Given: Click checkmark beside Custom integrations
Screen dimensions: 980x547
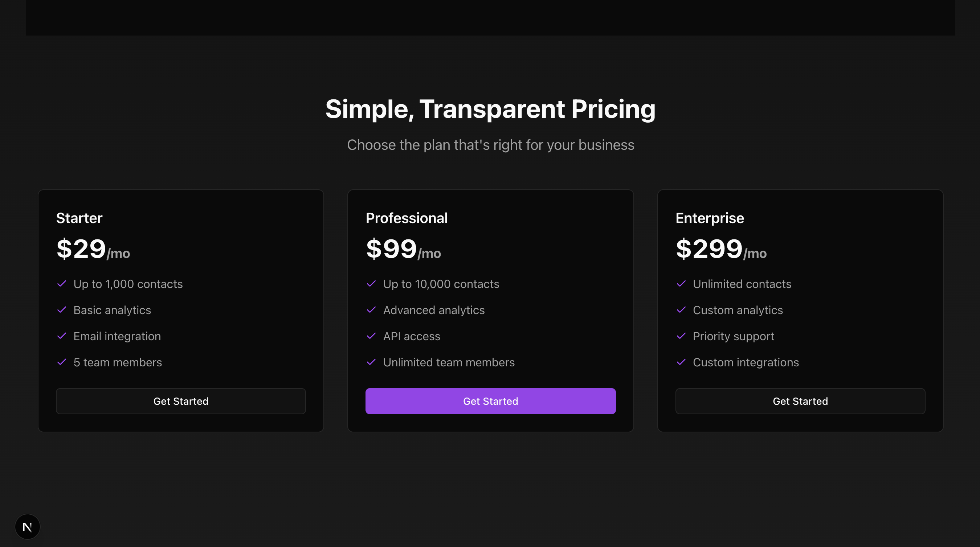Looking at the screenshot, I should point(681,362).
